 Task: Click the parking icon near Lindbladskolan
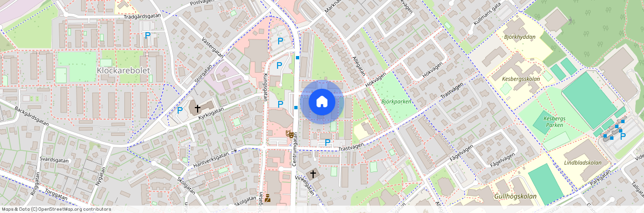(623, 136)
